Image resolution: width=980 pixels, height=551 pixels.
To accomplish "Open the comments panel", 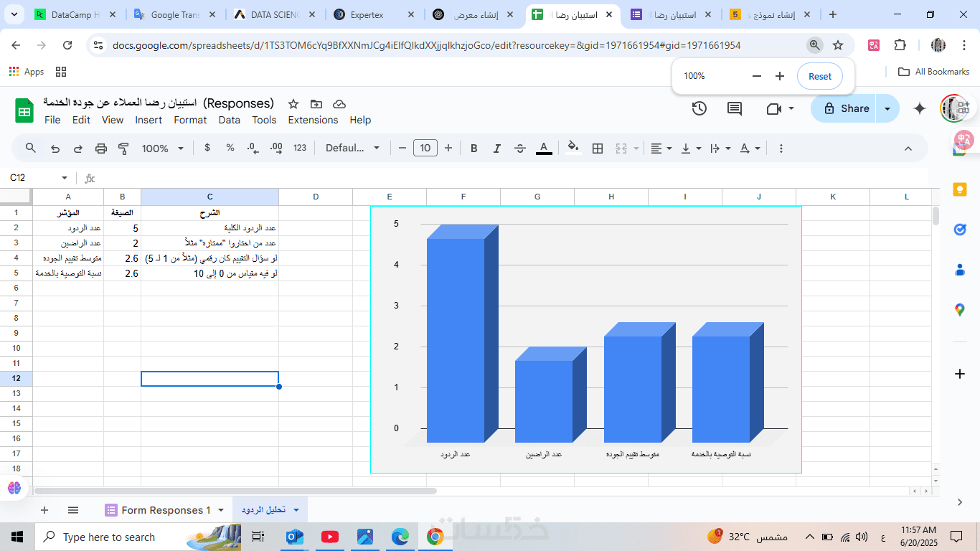I will point(735,108).
